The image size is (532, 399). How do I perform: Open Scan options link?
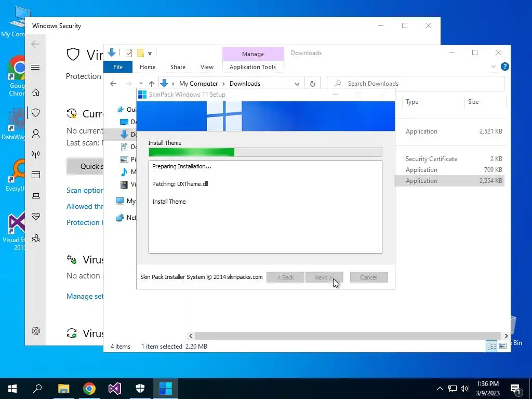[x=85, y=190]
